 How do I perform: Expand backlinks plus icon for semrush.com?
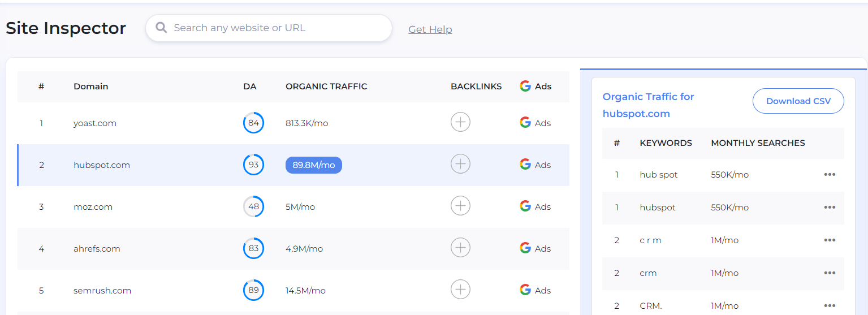[x=460, y=290]
